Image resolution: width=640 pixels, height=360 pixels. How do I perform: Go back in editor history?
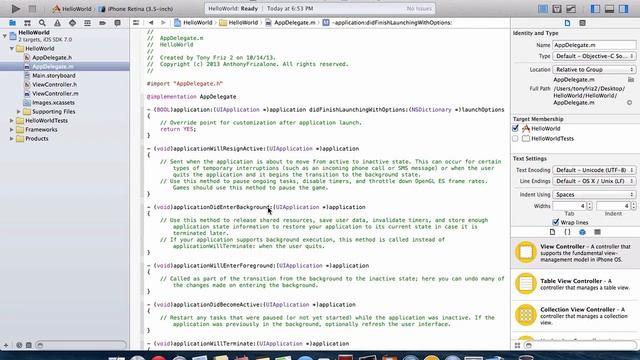pos(151,23)
